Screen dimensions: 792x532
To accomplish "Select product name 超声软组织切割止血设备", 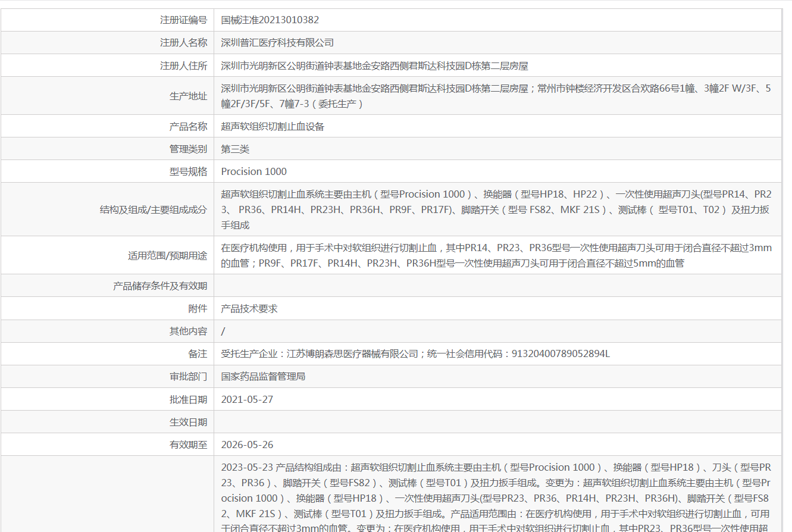I will pos(273,126).
